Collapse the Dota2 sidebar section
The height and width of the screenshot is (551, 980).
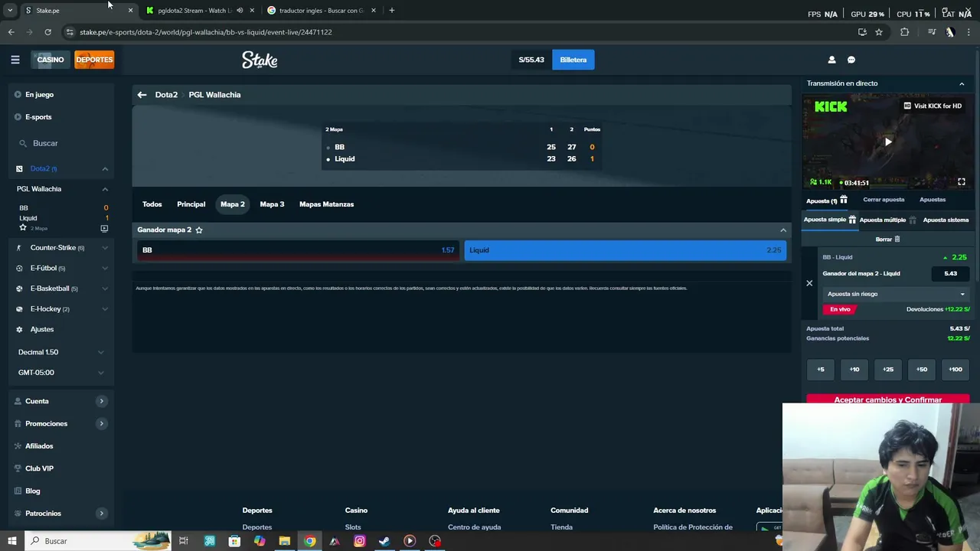point(105,168)
